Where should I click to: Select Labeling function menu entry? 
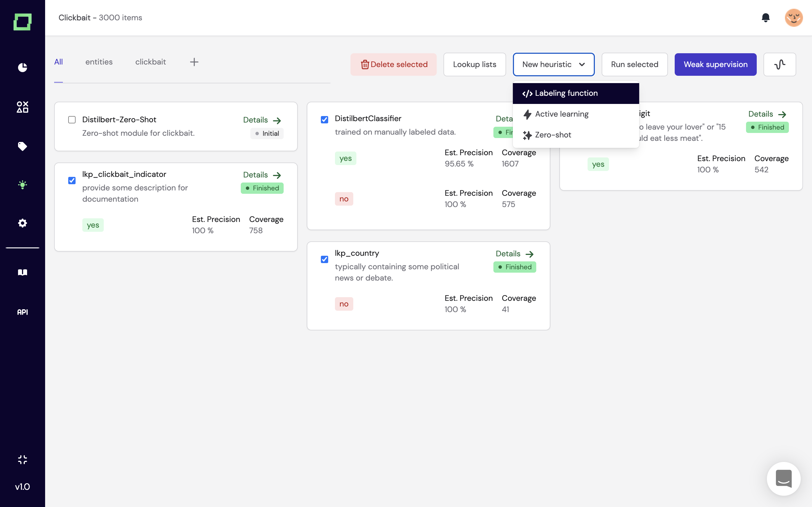click(x=566, y=93)
